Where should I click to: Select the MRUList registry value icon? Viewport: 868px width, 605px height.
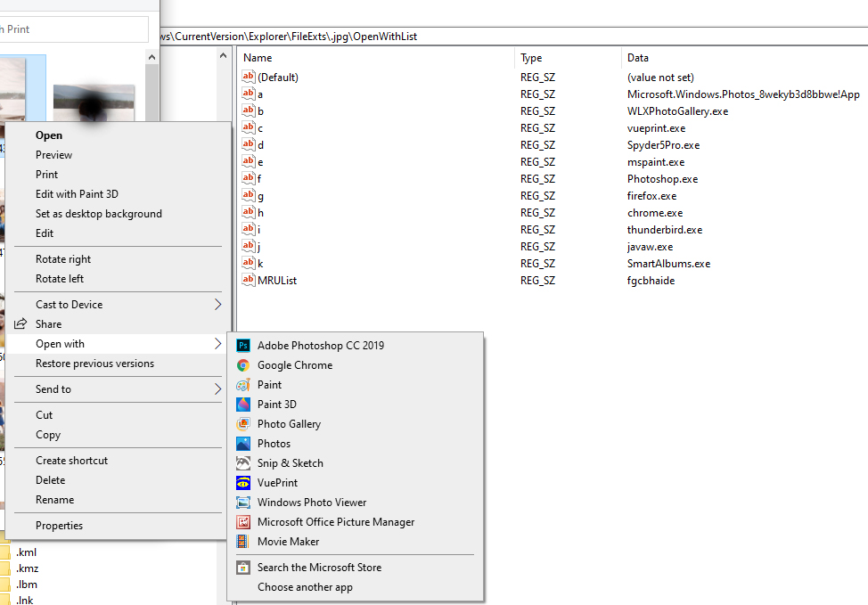[249, 280]
